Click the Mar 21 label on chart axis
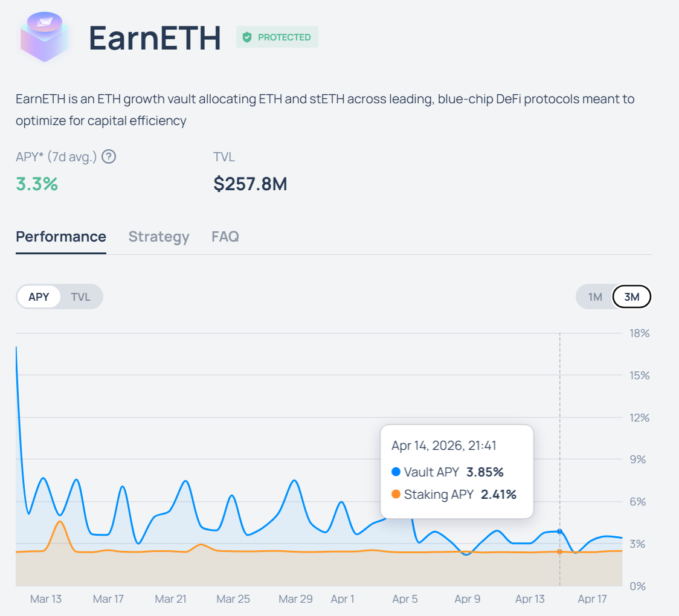 [x=170, y=599]
